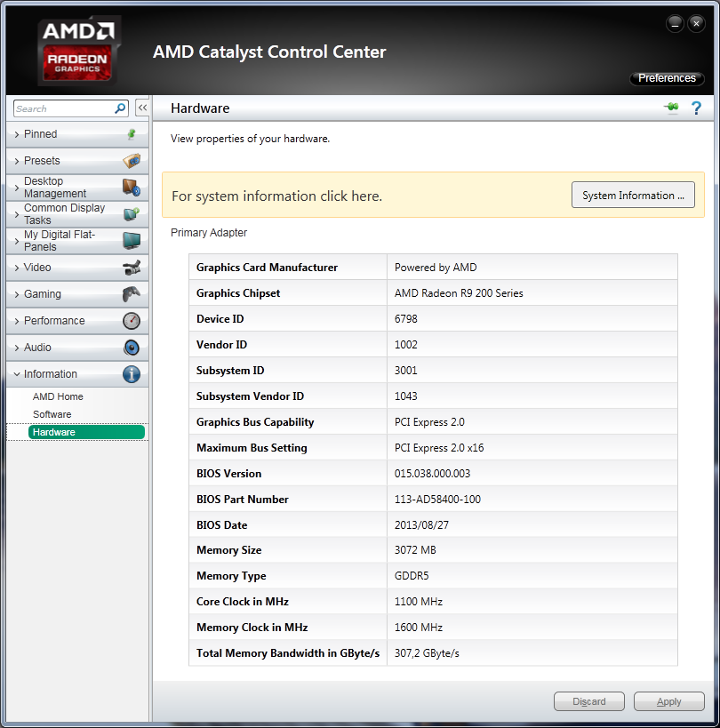Select Vendor ID value 1002
720x728 pixels.
click(405, 345)
